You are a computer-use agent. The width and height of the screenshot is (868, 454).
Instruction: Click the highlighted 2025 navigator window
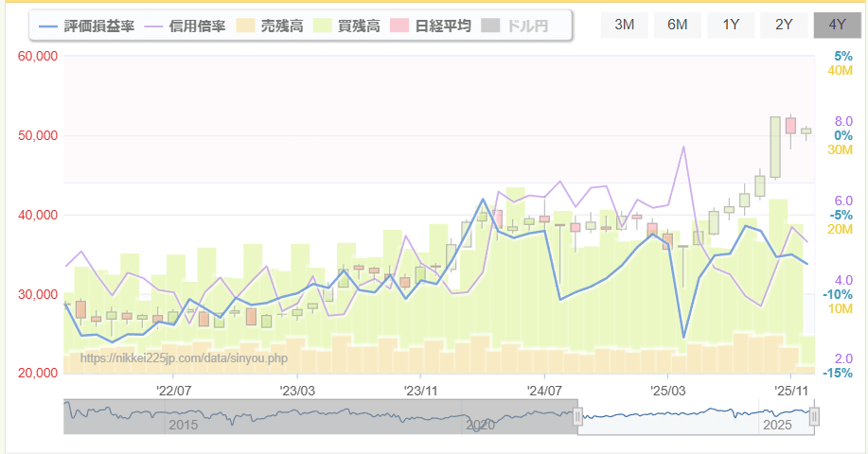coord(696,416)
